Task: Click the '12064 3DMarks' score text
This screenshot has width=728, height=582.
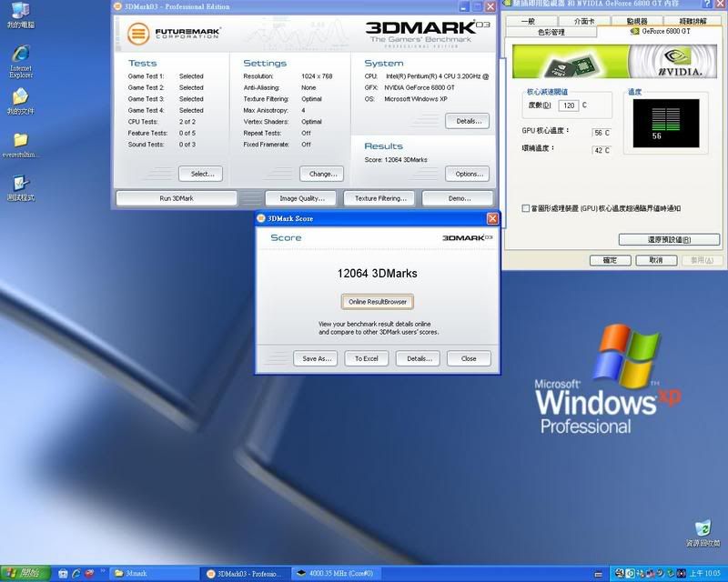Action: pyautogui.click(x=378, y=274)
